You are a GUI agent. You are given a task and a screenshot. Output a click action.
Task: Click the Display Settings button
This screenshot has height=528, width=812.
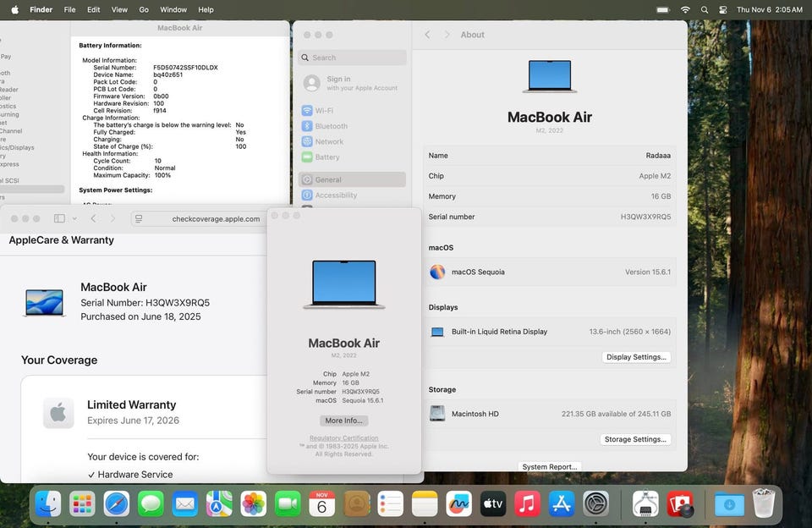click(x=636, y=357)
